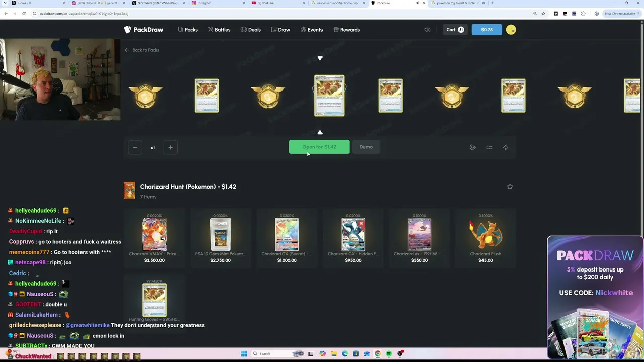Viewport: 644px width, 362px height.
Task: Mute site sound with speaker icon
Action: coord(427,30)
